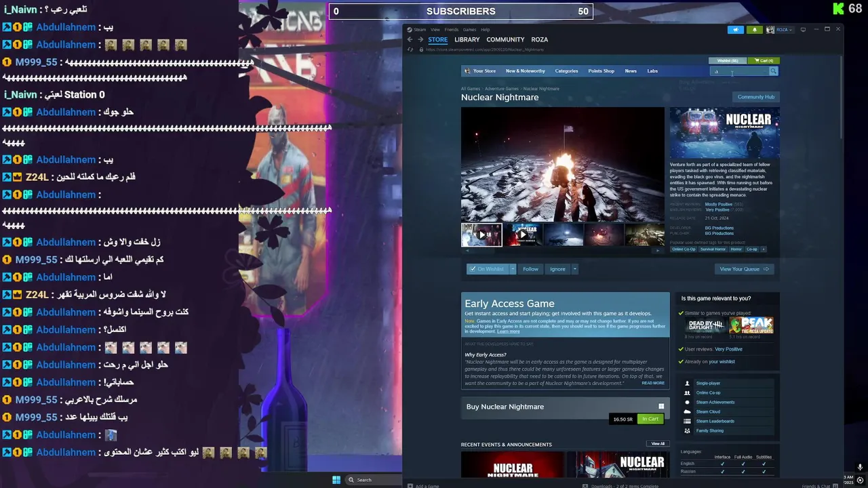Image resolution: width=868 pixels, height=488 pixels.
Task: Click the store search magnifier icon
Action: coord(773,71)
